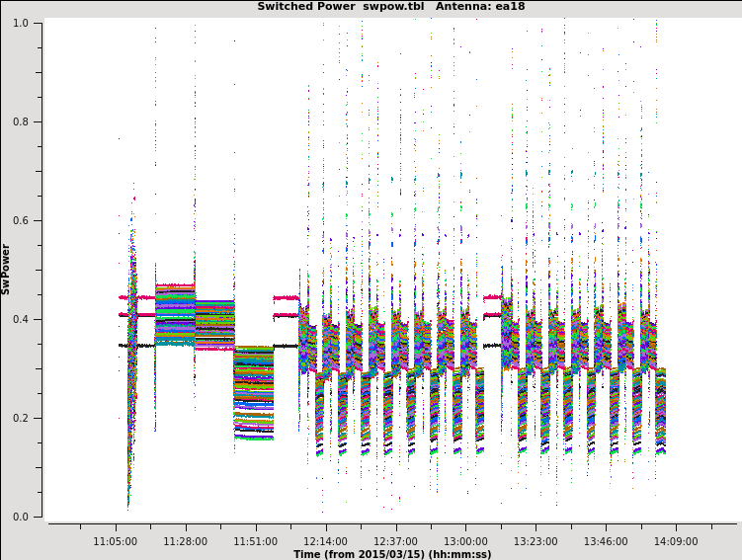Click the 0.2 y-axis tick label
The height and width of the screenshot is (560, 742).
click(20, 418)
